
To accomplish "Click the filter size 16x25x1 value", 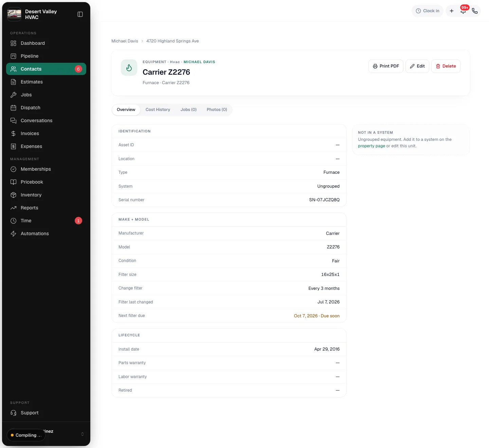I will (x=330, y=275).
